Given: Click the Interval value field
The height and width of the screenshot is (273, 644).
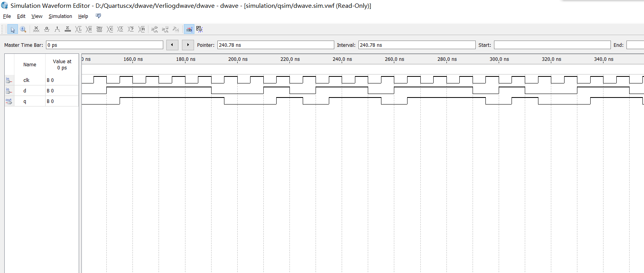Looking at the screenshot, I should pyautogui.click(x=417, y=45).
